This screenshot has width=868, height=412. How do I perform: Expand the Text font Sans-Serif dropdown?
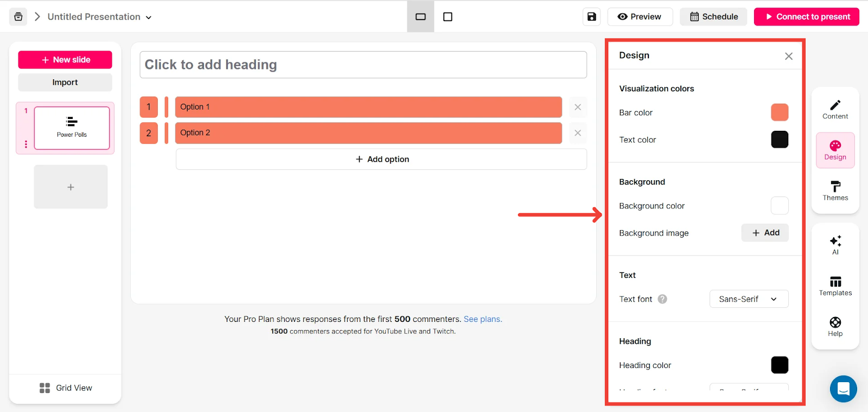[749, 299]
